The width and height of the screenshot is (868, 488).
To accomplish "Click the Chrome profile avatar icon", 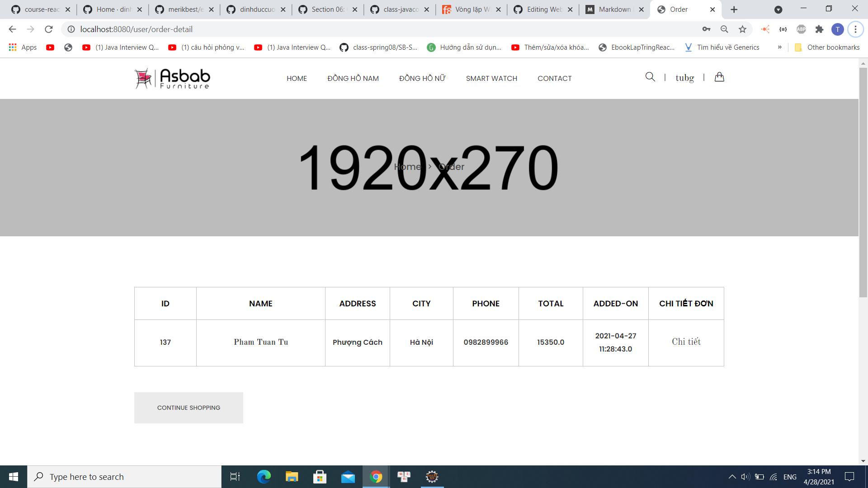I will [x=838, y=29].
